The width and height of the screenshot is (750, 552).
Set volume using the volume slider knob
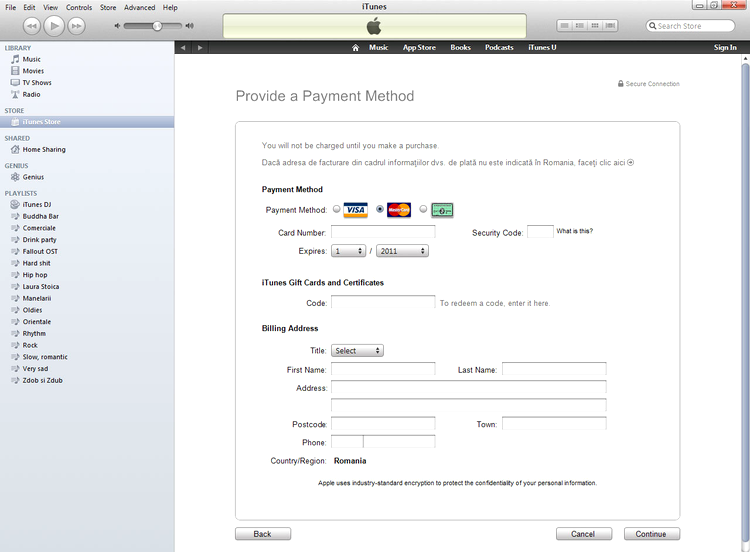pos(157,26)
